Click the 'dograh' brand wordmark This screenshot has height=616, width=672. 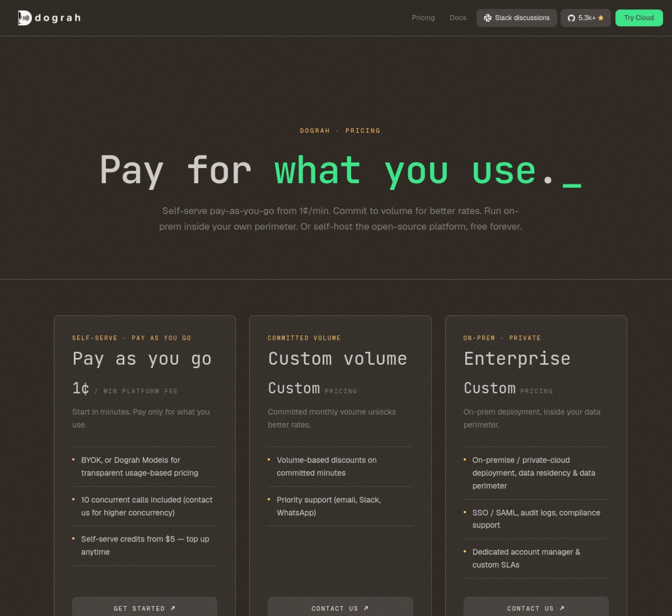pyautogui.click(x=58, y=18)
